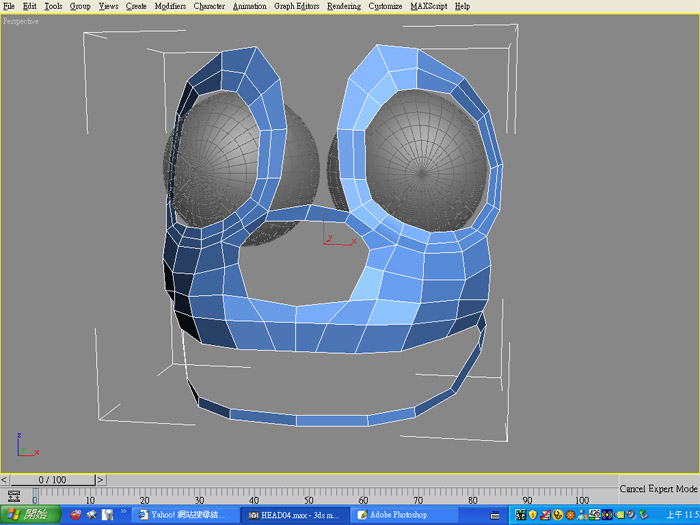Click the second quick launch icon

(x=92, y=515)
